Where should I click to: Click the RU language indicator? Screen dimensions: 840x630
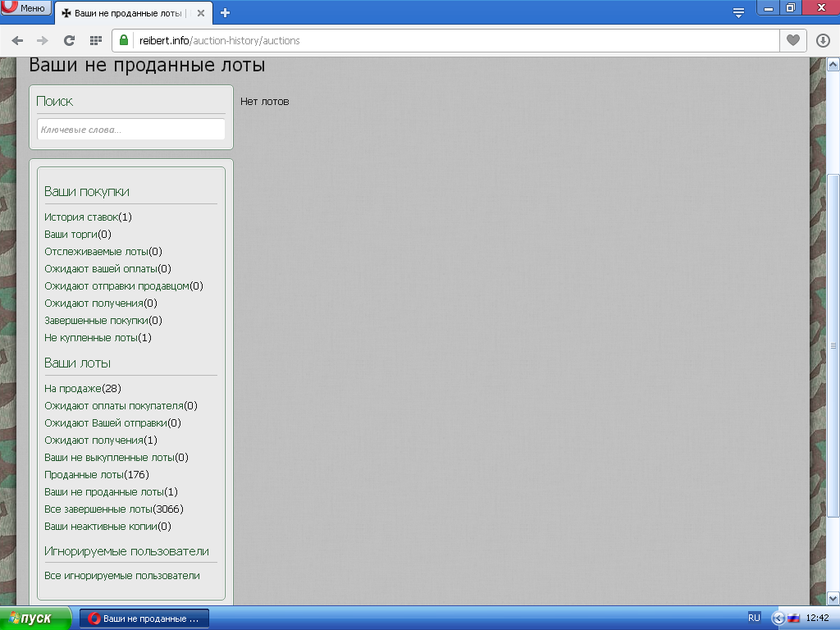point(755,618)
